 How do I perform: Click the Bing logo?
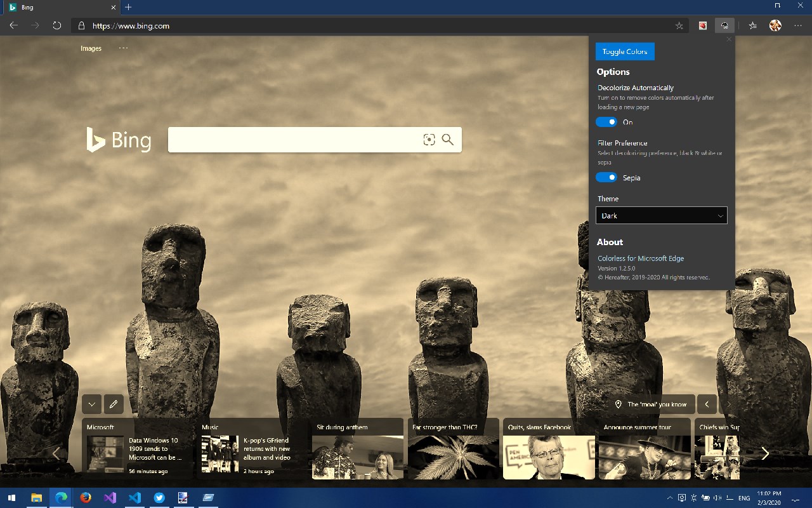tap(119, 140)
